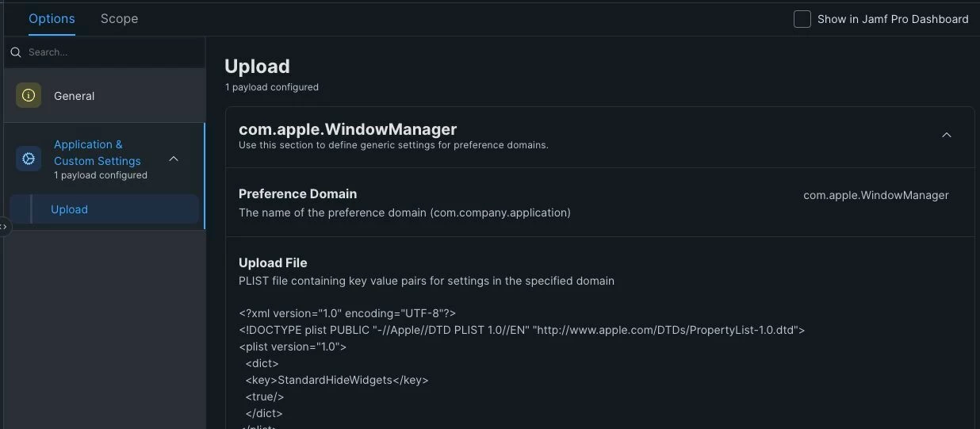
Task: Click the com.apple.WindowManager heading
Action: tap(347, 128)
